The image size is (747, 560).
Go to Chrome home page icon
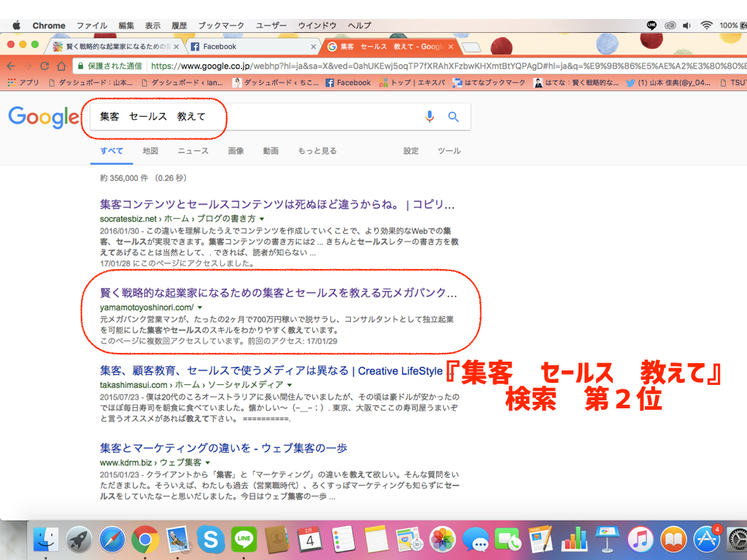pyautogui.click(x=61, y=66)
